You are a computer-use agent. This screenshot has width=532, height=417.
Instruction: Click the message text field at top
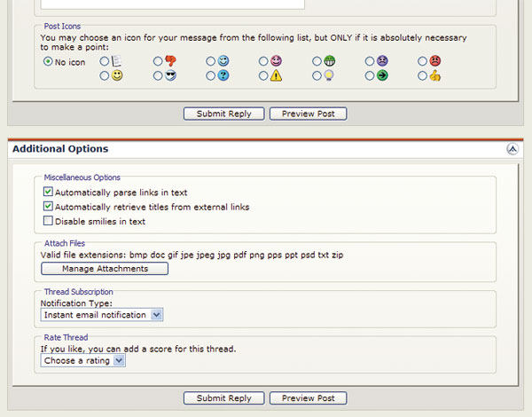(x=172, y=4)
